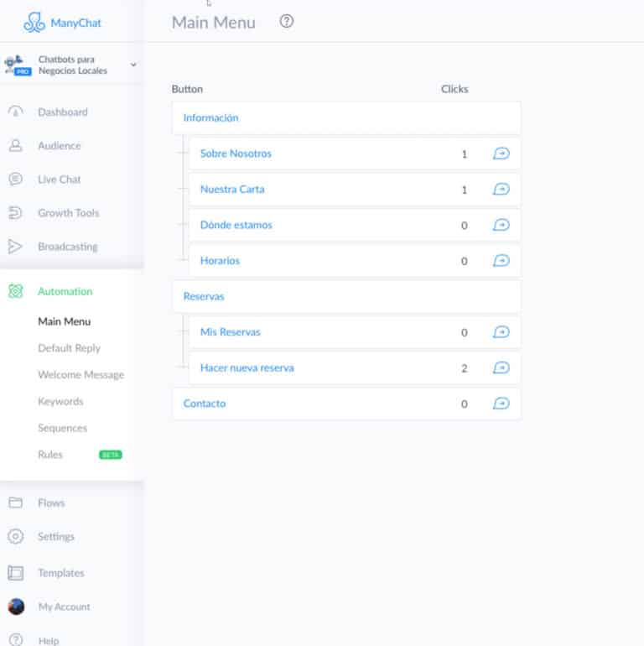Screen dimensions: 644x646
Task: Click the message icon for Hacer nueva reserva
Action: pos(501,367)
